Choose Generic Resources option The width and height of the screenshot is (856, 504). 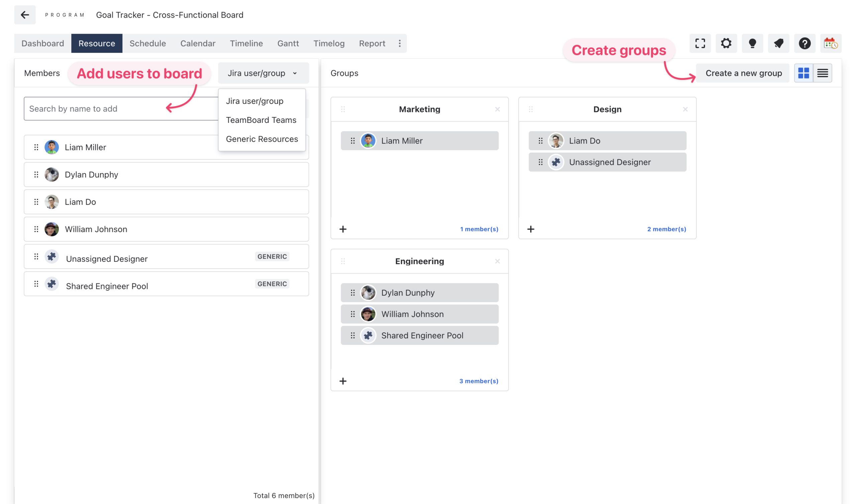pos(262,139)
